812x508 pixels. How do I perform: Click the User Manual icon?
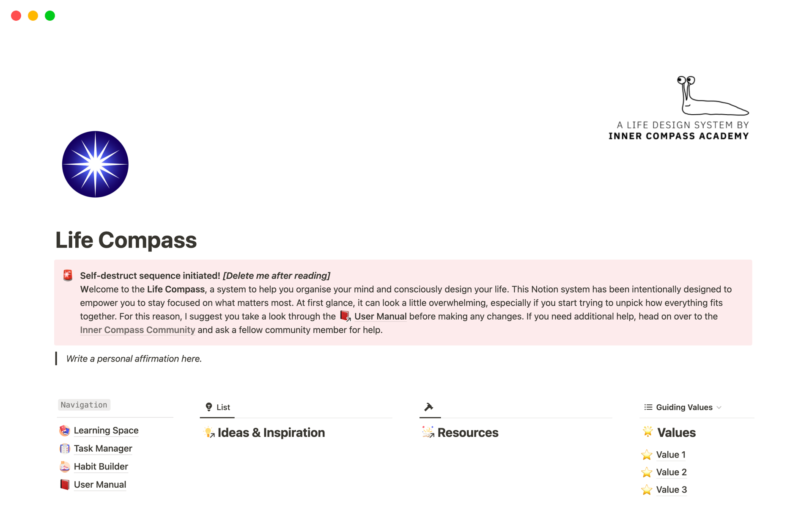click(x=65, y=484)
